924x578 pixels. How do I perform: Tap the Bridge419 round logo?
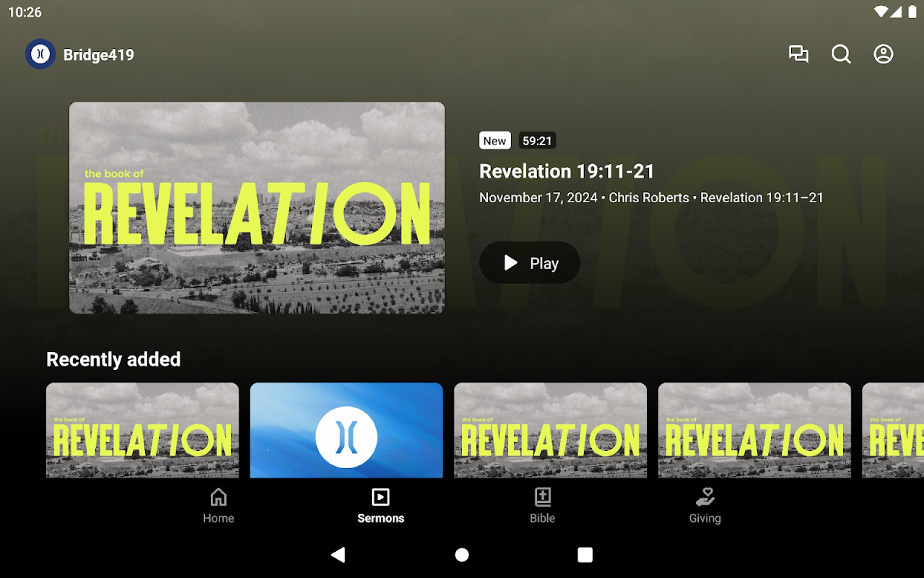40,54
